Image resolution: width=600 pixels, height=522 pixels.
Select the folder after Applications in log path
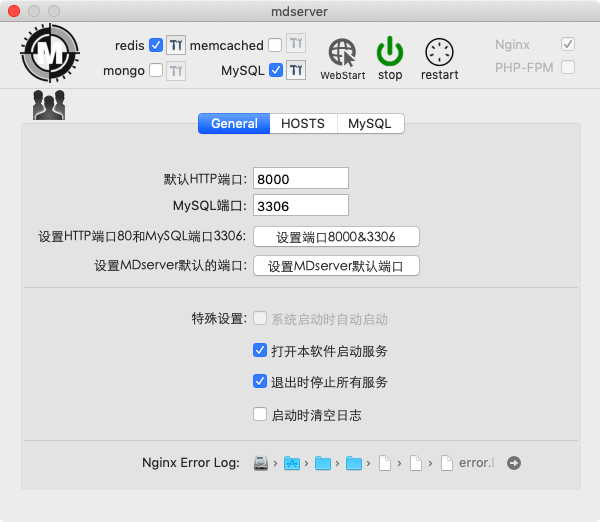(323, 463)
